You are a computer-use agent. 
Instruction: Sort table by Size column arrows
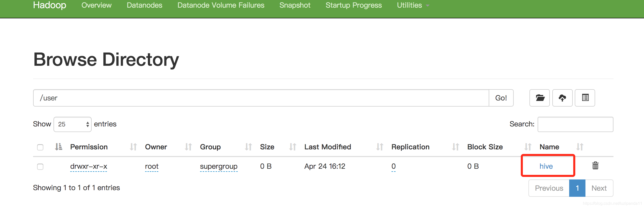click(293, 147)
